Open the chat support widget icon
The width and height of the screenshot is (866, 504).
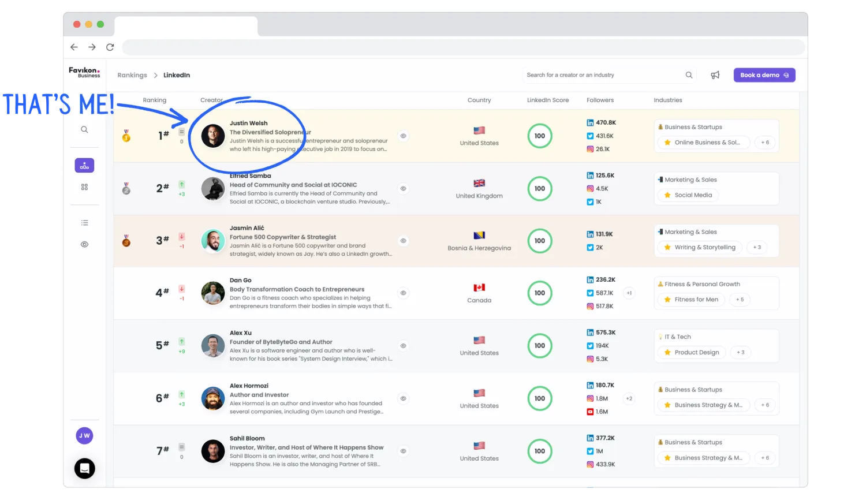tap(84, 468)
